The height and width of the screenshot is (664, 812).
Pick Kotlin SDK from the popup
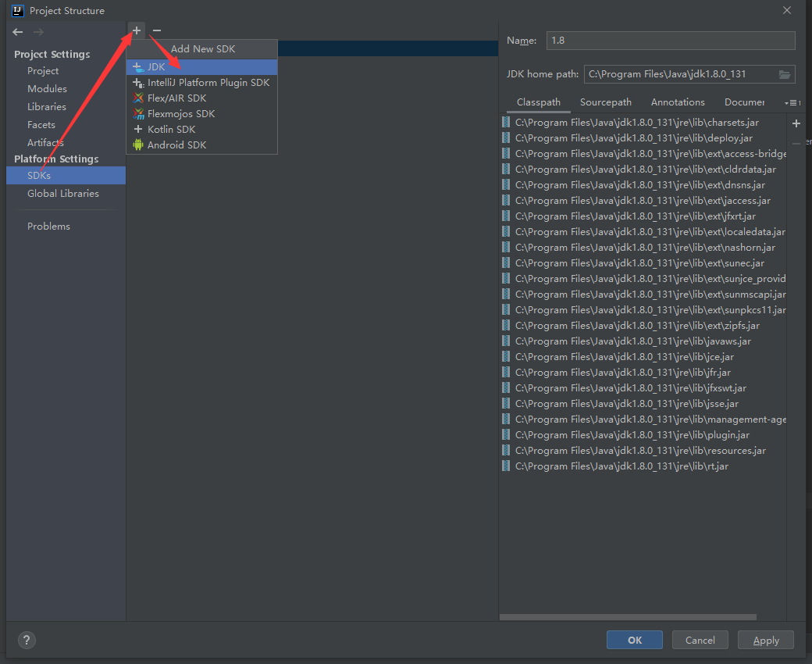[x=202, y=129]
